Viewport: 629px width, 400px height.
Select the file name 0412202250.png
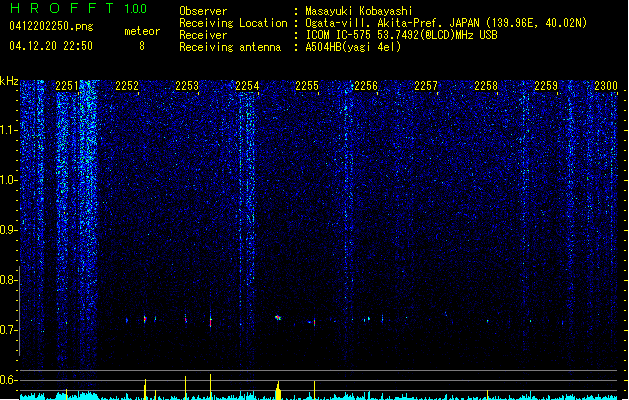tap(51, 26)
